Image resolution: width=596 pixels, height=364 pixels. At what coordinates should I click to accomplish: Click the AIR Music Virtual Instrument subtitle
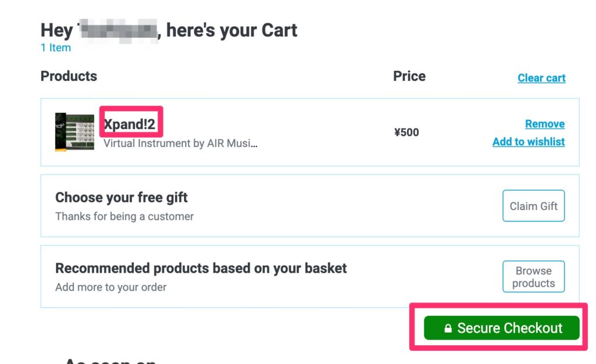tap(179, 143)
